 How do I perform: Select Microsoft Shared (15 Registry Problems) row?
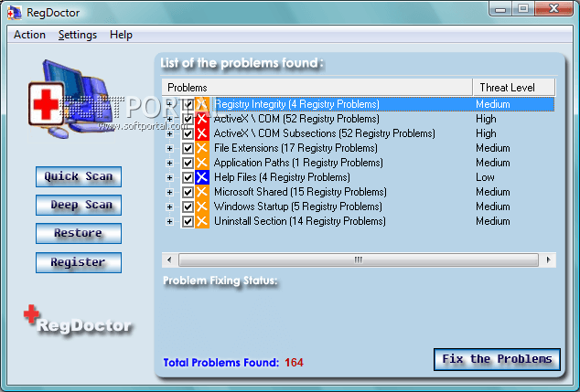300,192
